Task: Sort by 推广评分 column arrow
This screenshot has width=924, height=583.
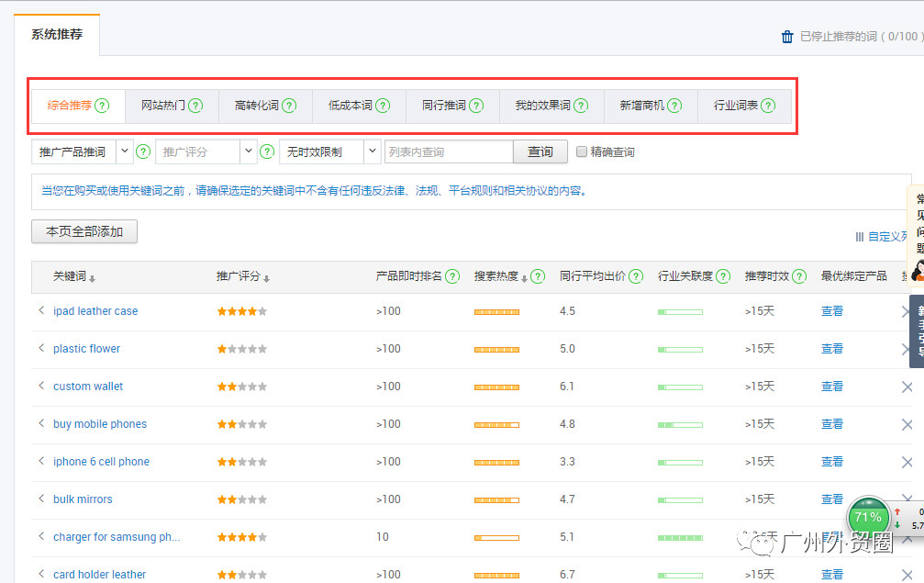Action: pos(266,279)
